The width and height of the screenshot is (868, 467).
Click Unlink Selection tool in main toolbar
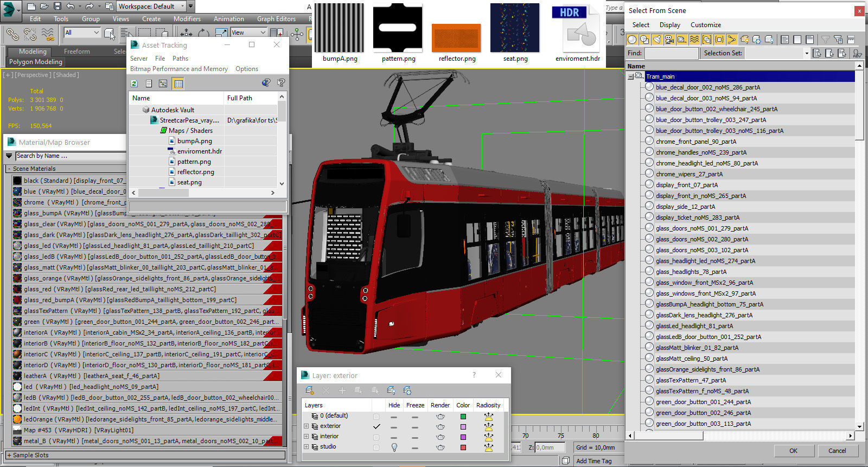point(30,34)
